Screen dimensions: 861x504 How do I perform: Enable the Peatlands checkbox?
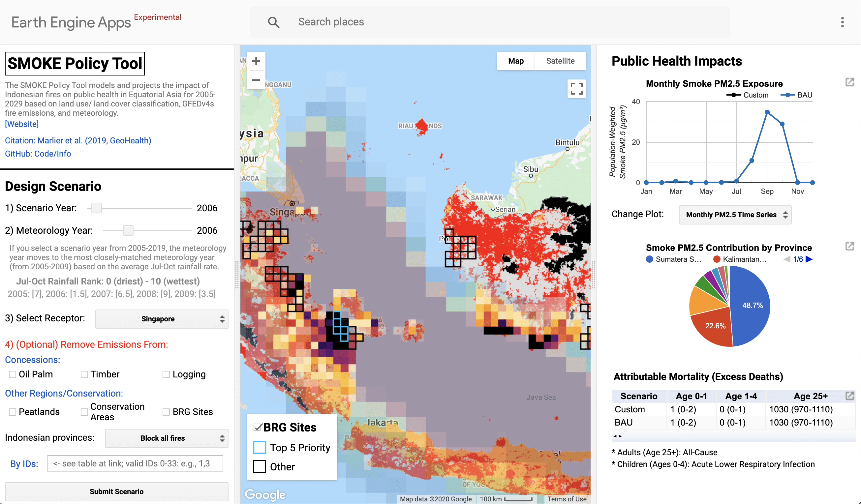13,412
